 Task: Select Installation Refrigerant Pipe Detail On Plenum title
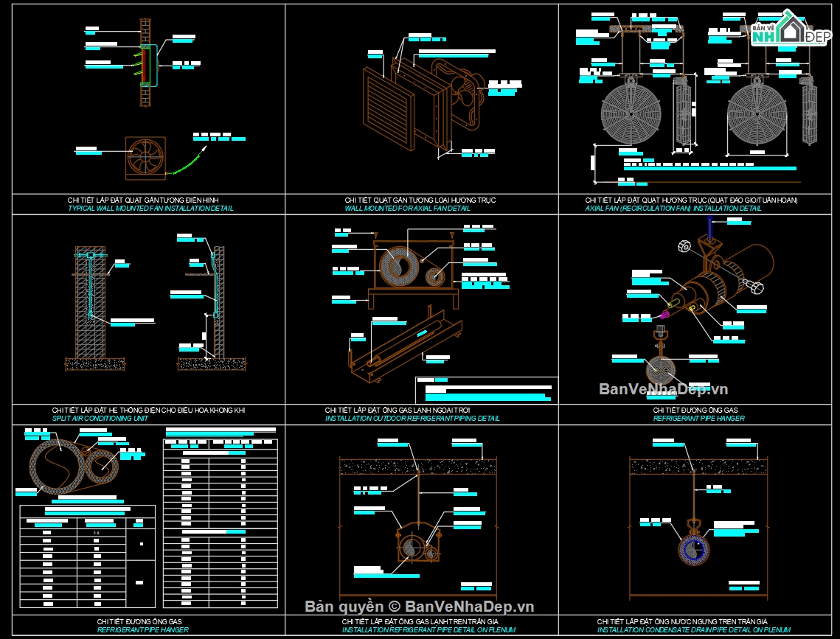(x=428, y=630)
